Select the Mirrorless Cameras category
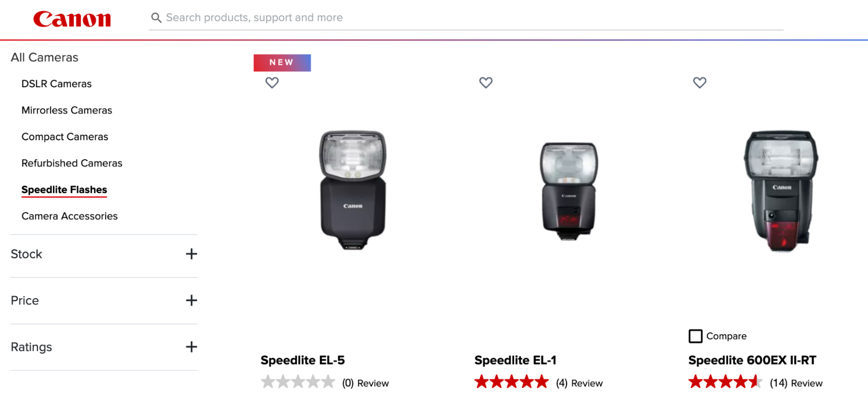This screenshot has height=394, width=868. click(67, 110)
